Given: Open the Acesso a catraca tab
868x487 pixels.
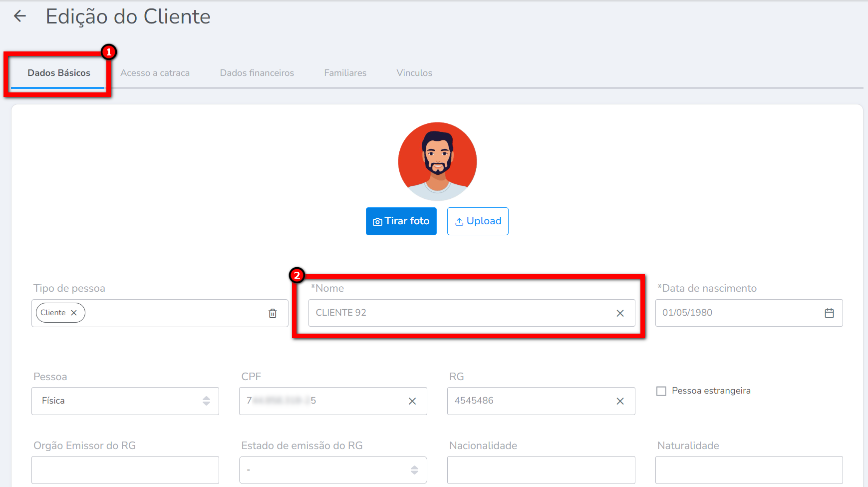Looking at the screenshot, I should 155,73.
